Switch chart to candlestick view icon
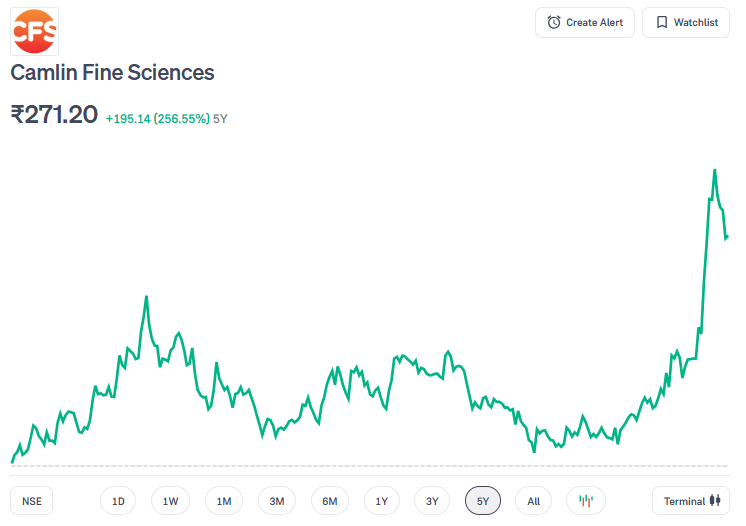The height and width of the screenshot is (526, 746). click(586, 501)
